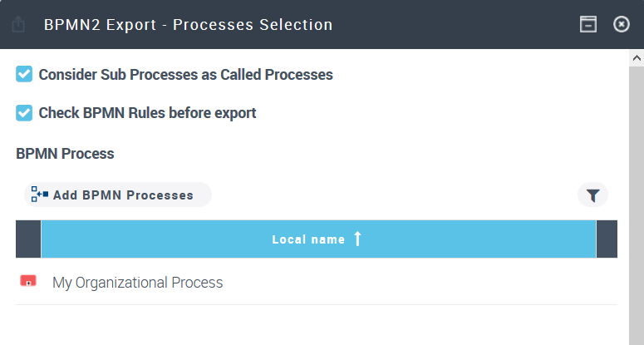
Task: Click the dock window icon in the header
Action: pyautogui.click(x=588, y=25)
